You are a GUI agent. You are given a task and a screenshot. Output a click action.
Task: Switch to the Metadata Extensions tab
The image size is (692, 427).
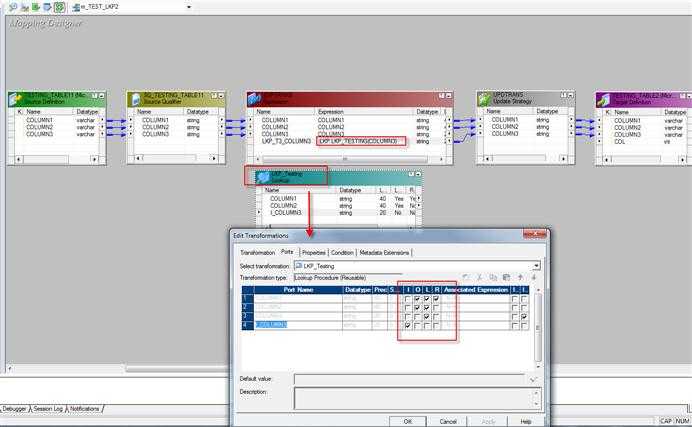tap(384, 253)
